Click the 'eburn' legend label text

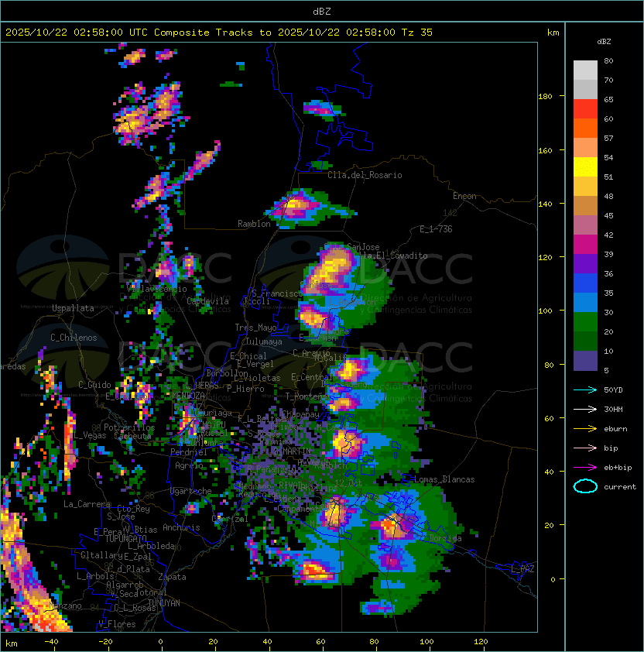615,429
